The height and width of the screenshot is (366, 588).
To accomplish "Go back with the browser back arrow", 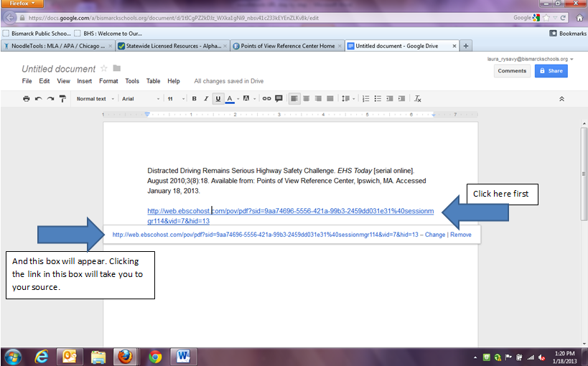I will click(x=10, y=18).
